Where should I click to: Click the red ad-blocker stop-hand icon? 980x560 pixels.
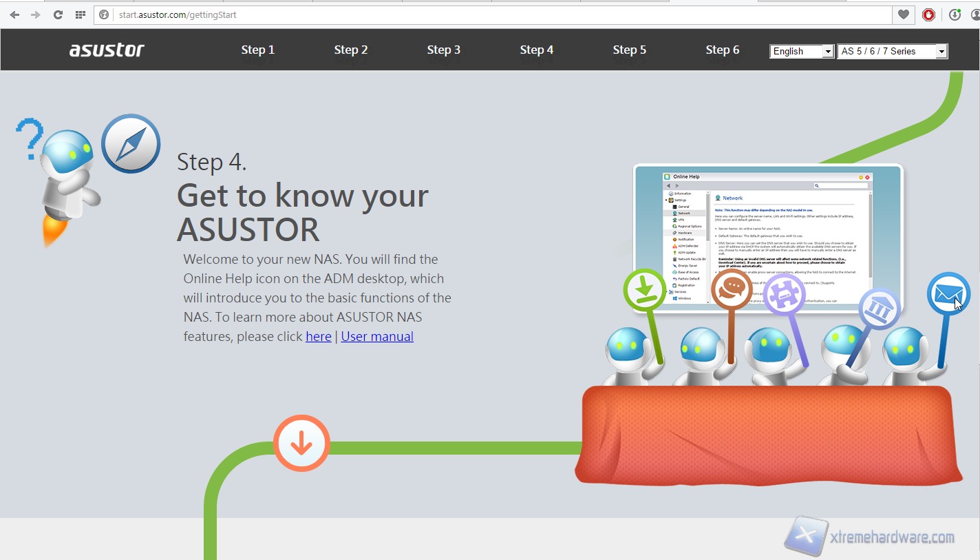[928, 14]
